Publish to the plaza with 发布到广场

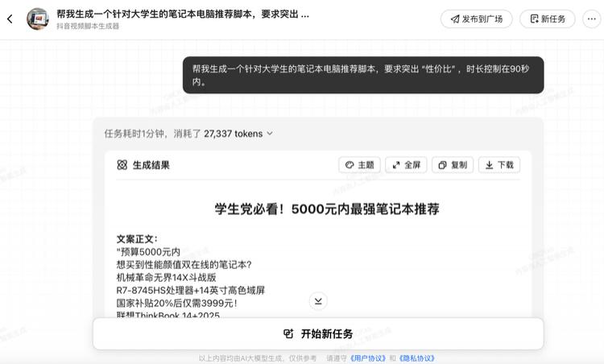coord(476,19)
